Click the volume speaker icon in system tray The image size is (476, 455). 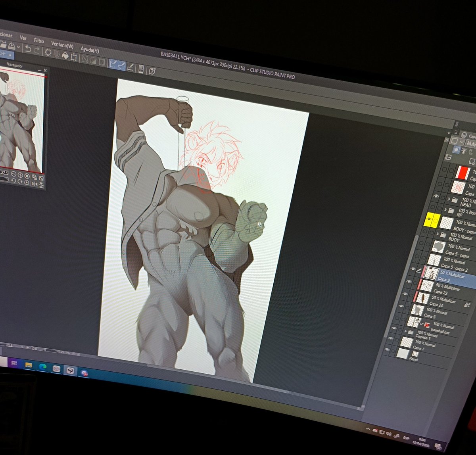coord(389,434)
